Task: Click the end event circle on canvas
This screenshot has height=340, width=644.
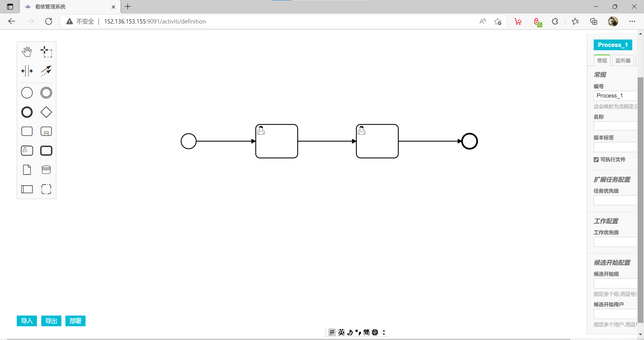Action: [469, 141]
